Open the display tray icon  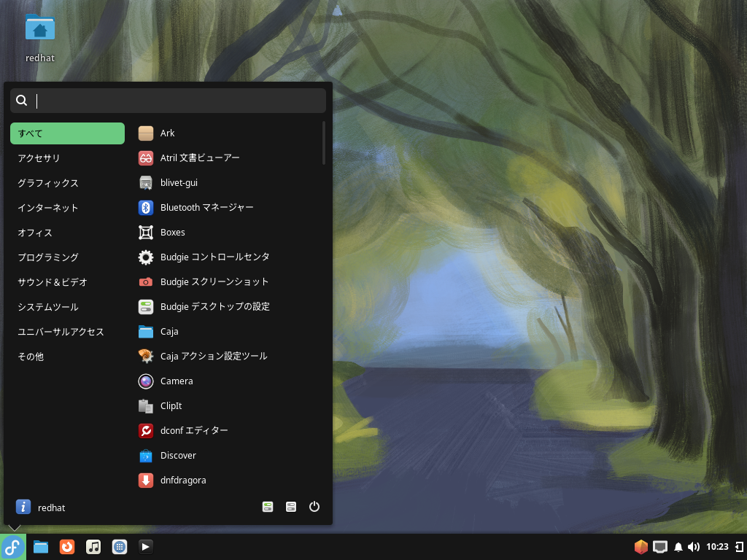[x=659, y=547]
